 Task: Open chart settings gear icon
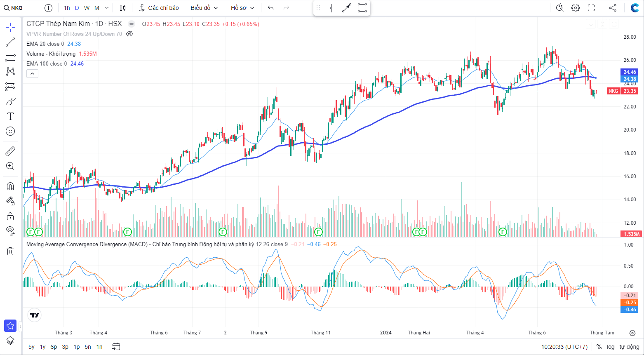[x=576, y=8]
